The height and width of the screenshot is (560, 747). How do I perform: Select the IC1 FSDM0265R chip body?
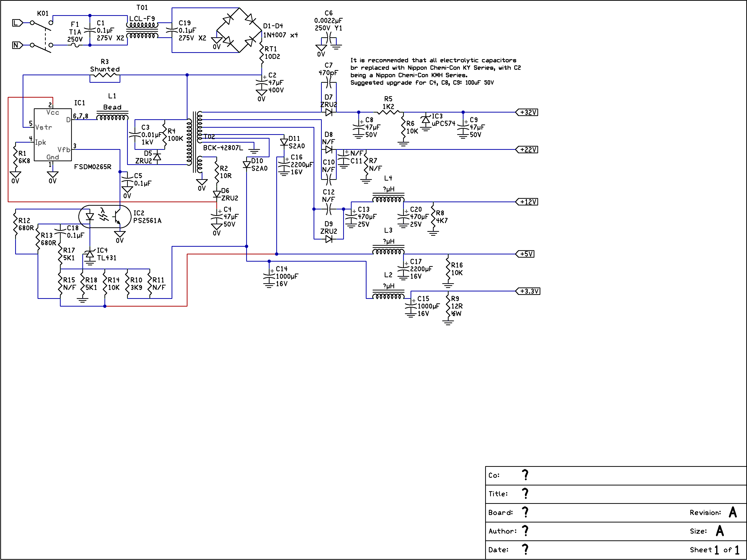point(53,135)
